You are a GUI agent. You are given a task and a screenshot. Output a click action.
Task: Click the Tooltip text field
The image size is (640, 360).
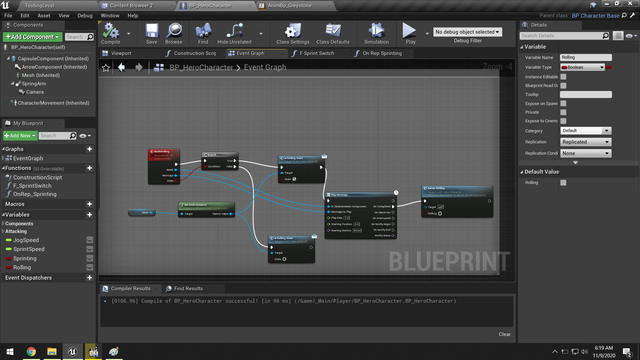[586, 95]
